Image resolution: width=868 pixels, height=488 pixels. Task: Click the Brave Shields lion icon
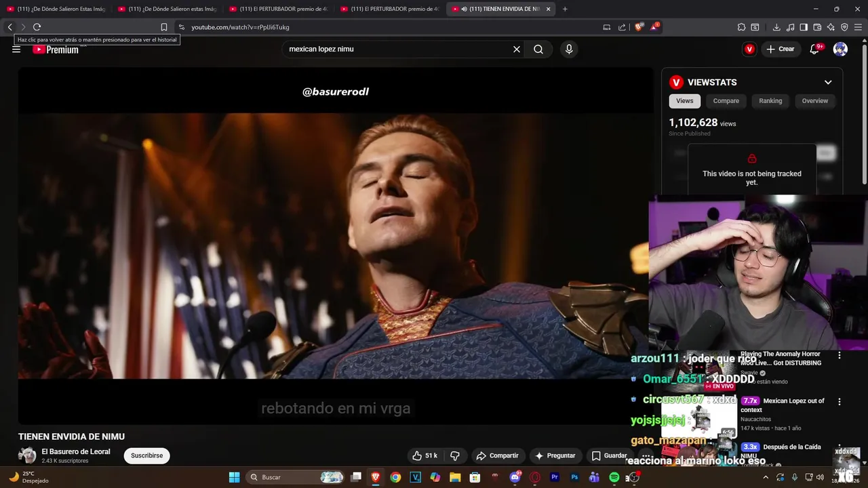[x=639, y=27]
